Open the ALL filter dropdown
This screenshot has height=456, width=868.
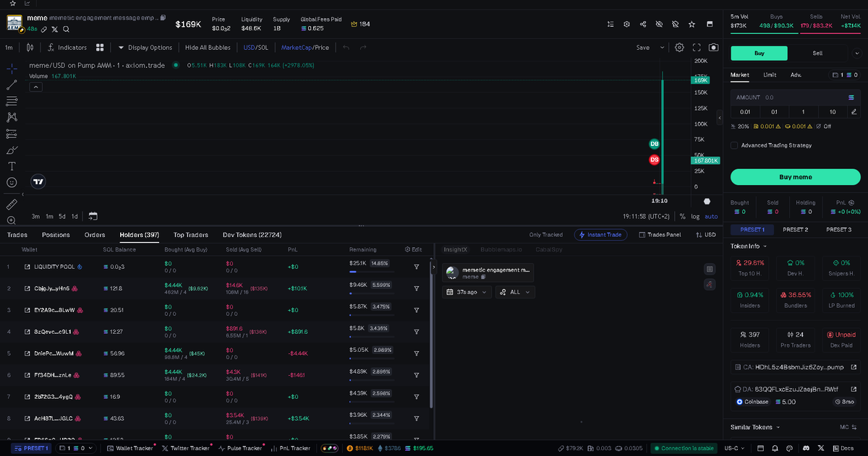point(515,292)
